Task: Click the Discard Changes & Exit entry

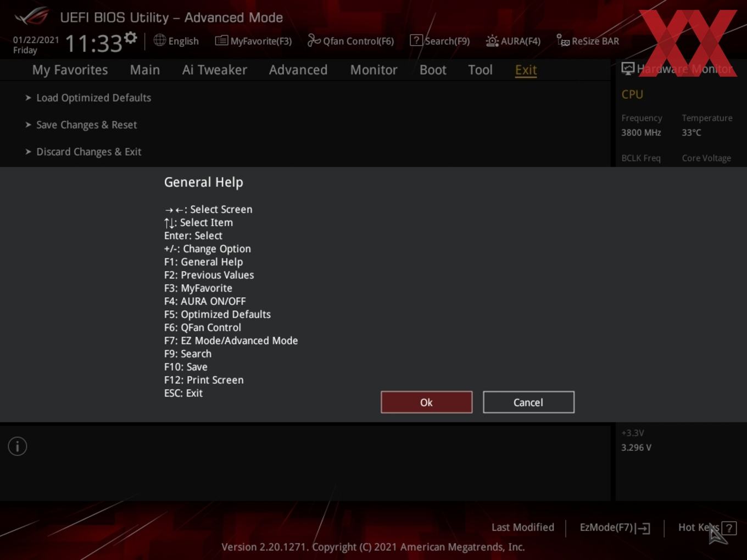Action: 88,152
